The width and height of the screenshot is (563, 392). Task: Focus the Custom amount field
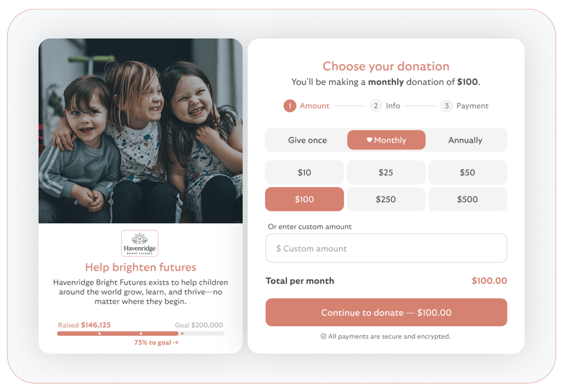[386, 248]
